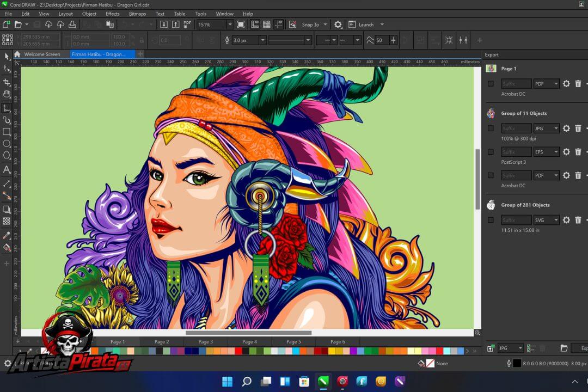Toggle full-screen preview icon
The width and height of the screenshot is (588, 392).
[241, 24]
